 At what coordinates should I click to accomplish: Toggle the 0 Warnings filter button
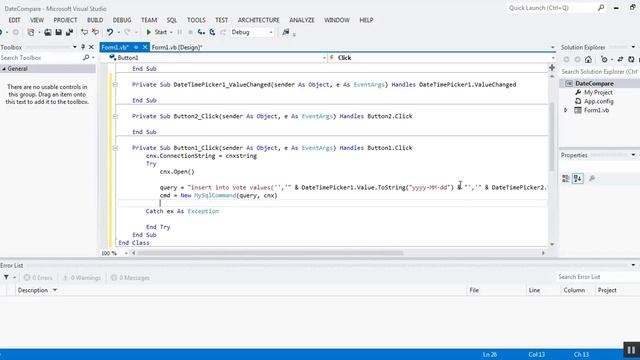pos(82,278)
